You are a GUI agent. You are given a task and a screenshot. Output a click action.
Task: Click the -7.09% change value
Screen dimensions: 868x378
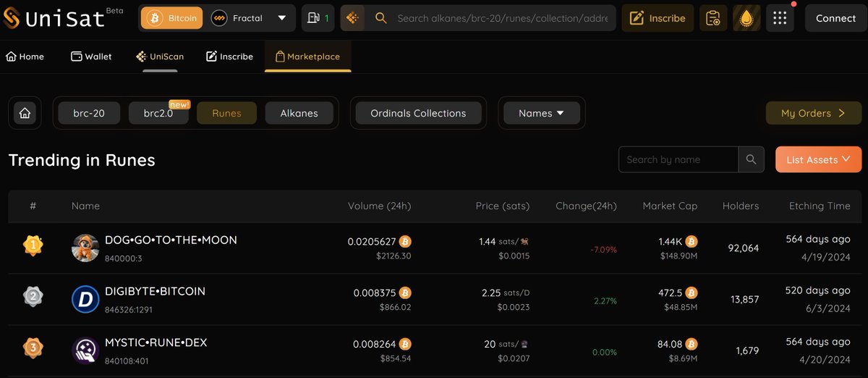click(x=603, y=250)
